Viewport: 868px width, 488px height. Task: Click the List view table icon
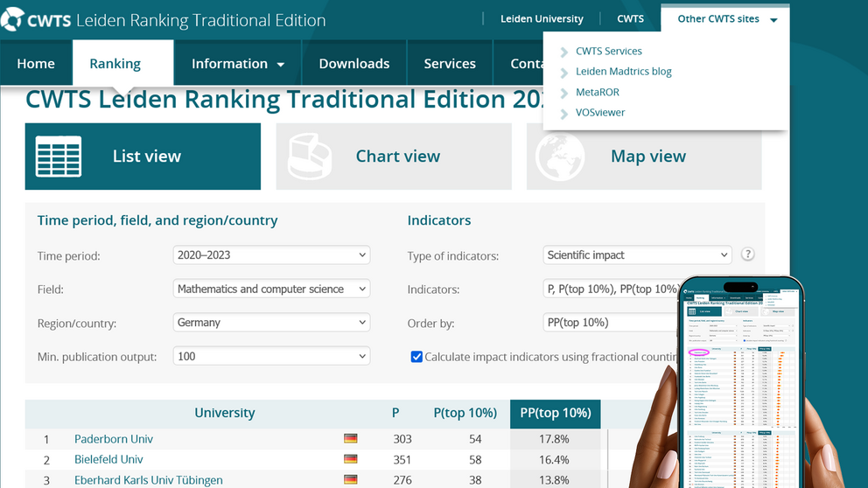point(58,157)
